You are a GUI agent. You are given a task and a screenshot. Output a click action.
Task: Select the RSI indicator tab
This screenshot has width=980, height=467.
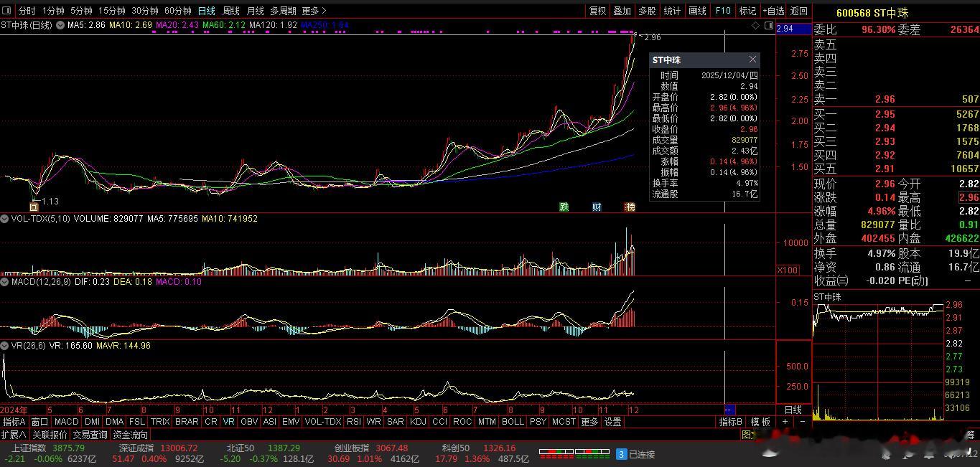point(354,422)
